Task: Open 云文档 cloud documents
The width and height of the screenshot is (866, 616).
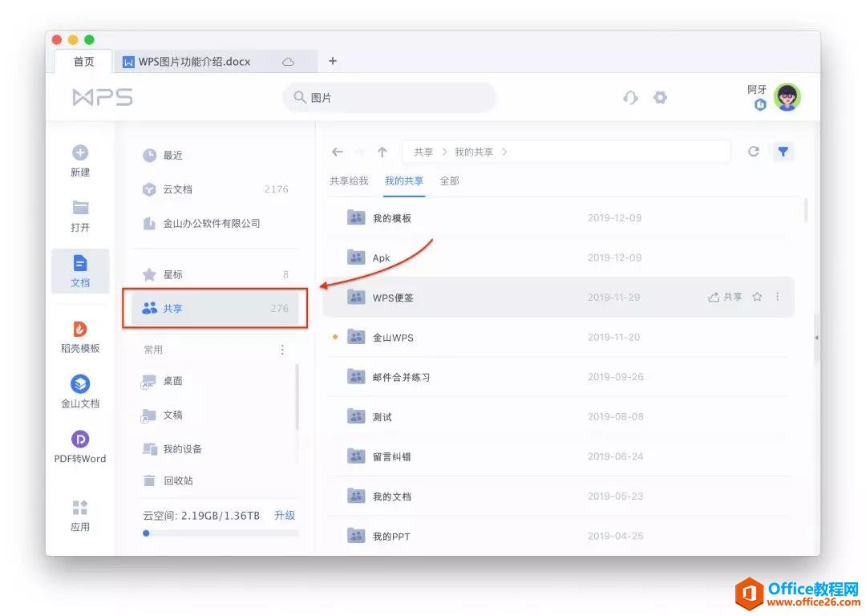Action: (x=215, y=189)
